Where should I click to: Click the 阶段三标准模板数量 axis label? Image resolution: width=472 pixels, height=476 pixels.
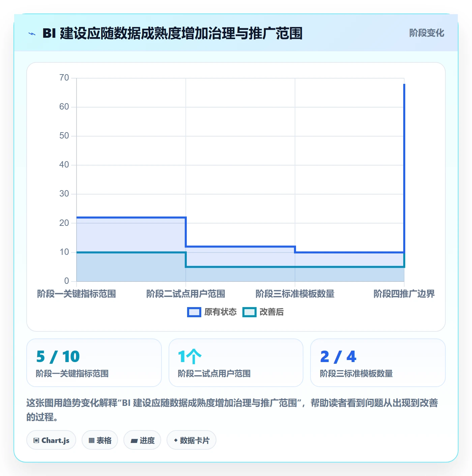tap(295, 294)
